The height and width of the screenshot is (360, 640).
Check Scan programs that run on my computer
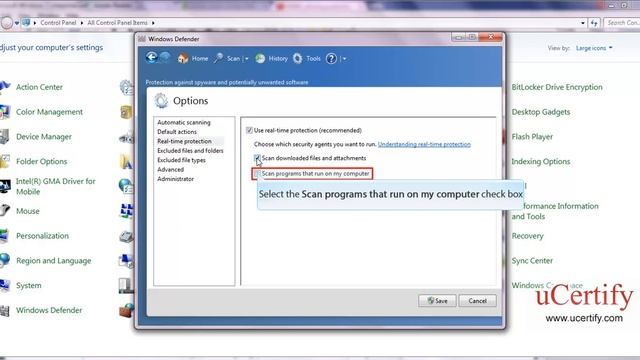tap(257, 174)
